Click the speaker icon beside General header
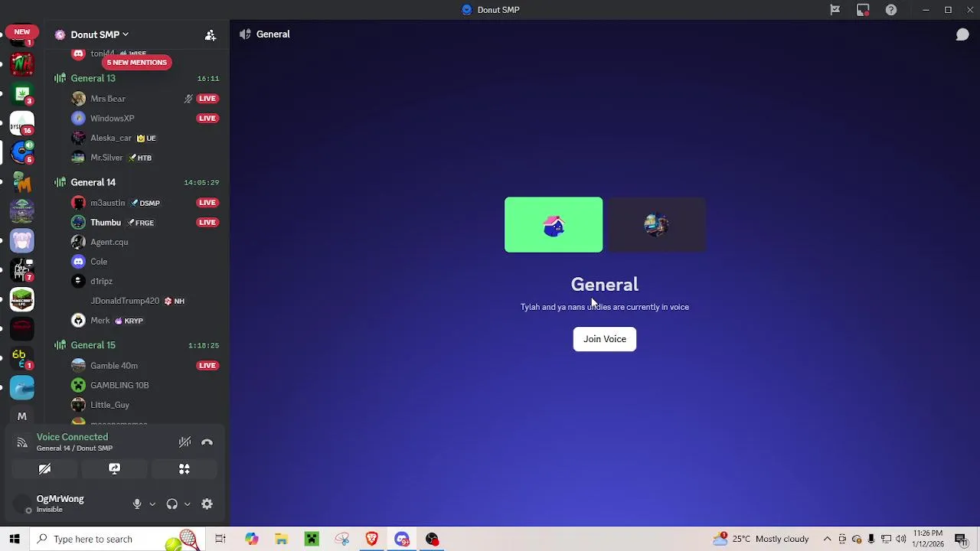Viewport: 980px width, 551px height. 245,34
